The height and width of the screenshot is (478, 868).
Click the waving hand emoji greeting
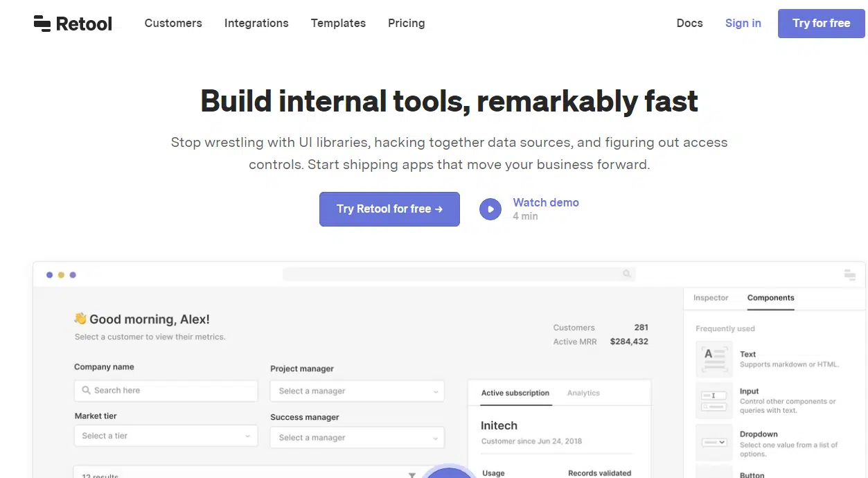(x=80, y=319)
